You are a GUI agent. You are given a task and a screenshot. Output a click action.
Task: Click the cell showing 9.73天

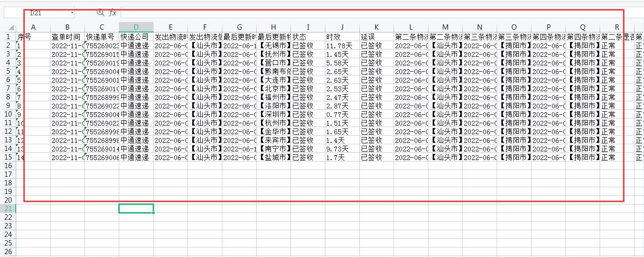342,149
